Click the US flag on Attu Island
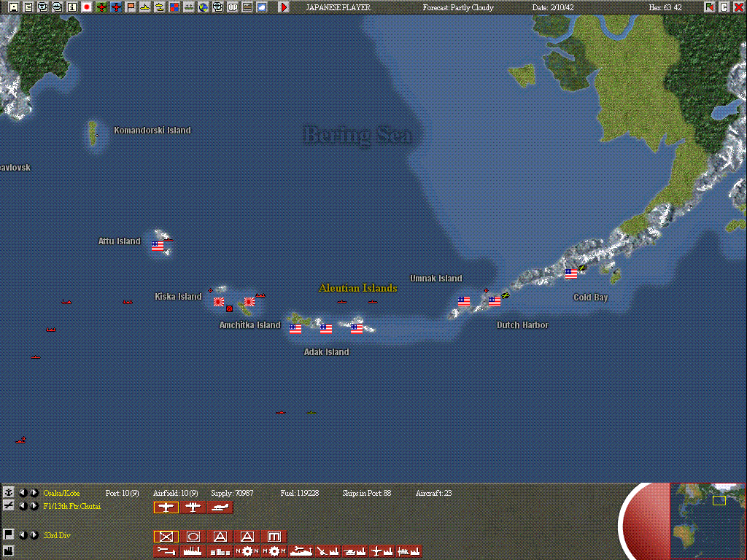This screenshot has height=560, width=747. click(158, 246)
